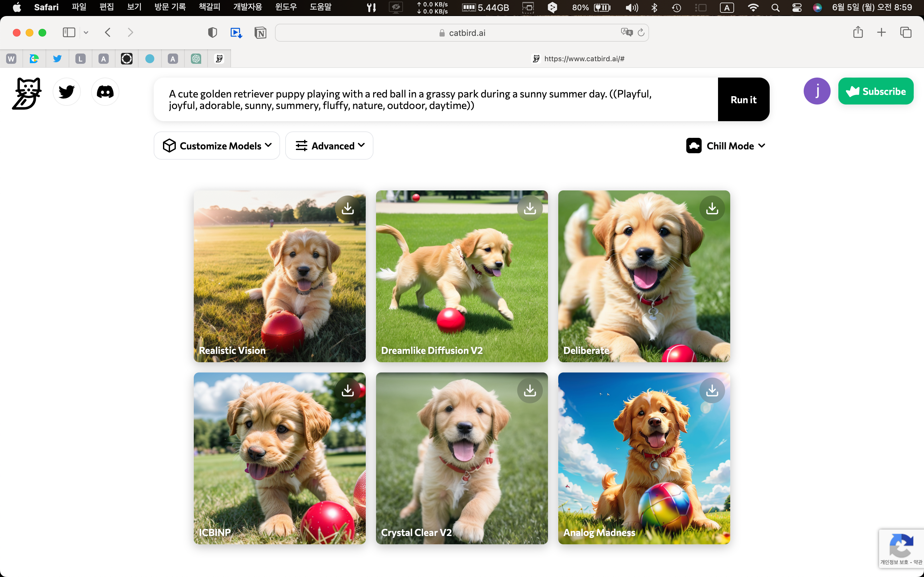
Task: Expand the Customize Models dropdown
Action: coord(217,146)
